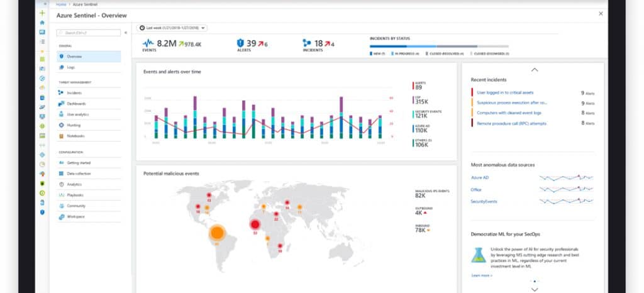Click the incidents icon beside 18
The image size is (644, 293).
[x=307, y=43]
